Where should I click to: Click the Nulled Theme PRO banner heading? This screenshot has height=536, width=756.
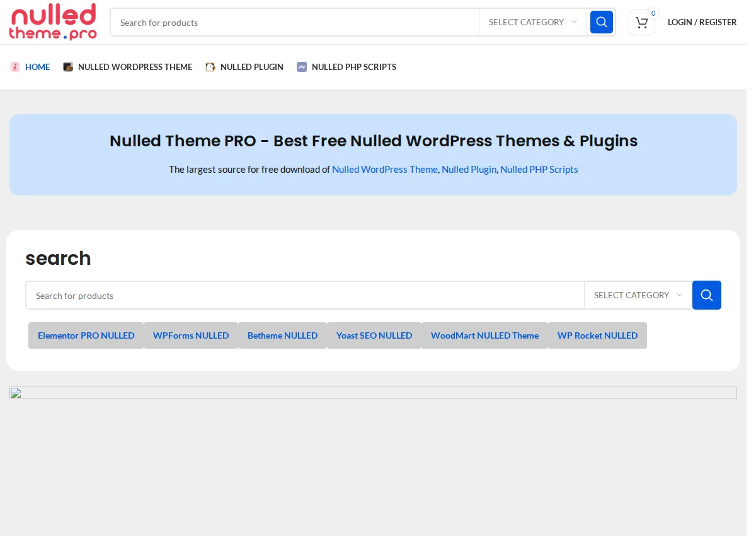click(x=374, y=141)
